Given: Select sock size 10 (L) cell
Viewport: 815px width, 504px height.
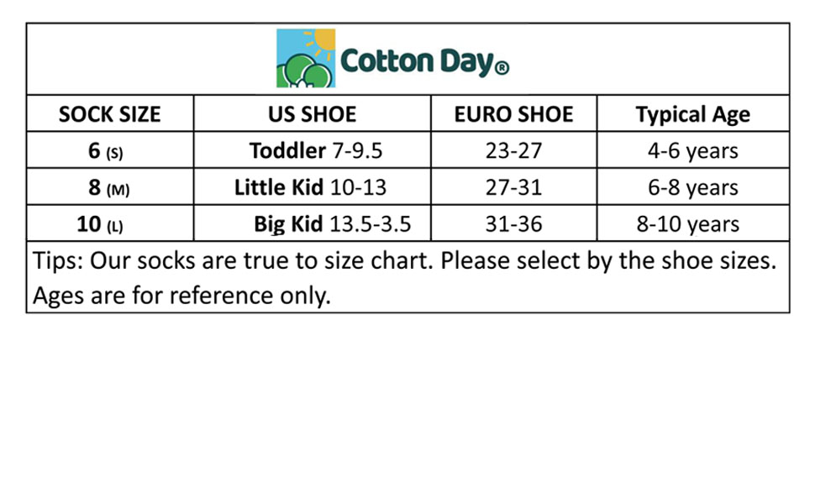Looking at the screenshot, I should (x=109, y=224).
